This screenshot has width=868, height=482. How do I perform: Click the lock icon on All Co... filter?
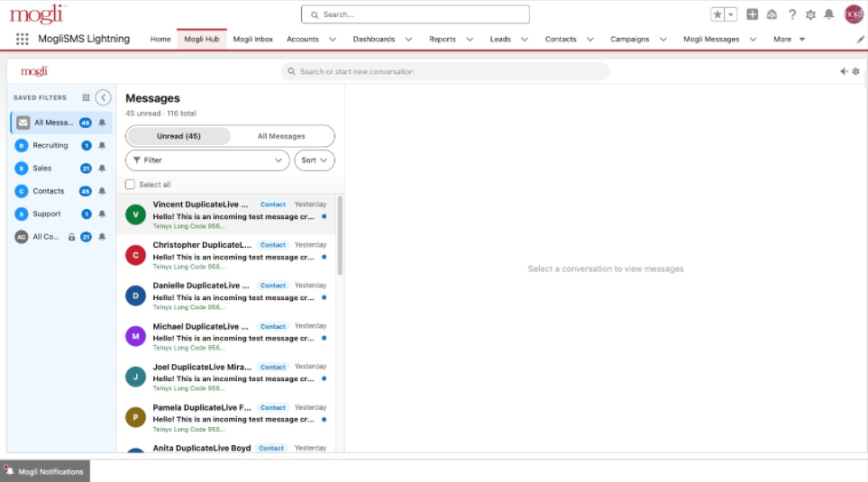click(x=71, y=237)
